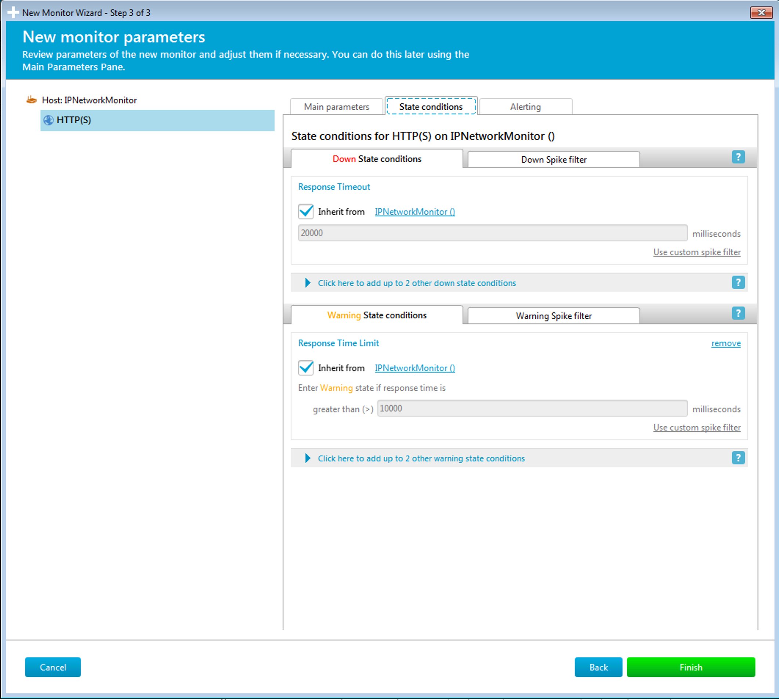Click here to add other down state conditions

(x=417, y=283)
